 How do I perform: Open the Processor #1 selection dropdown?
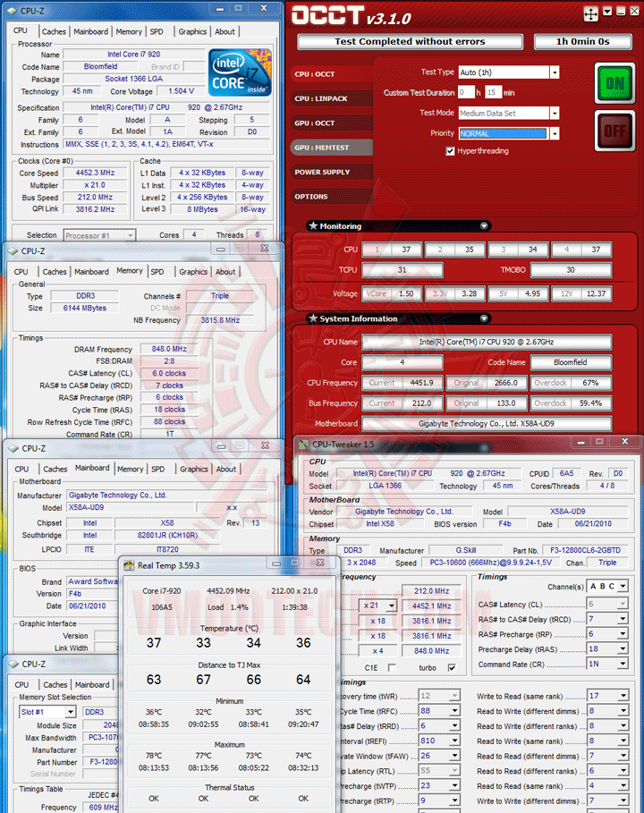tap(99, 235)
